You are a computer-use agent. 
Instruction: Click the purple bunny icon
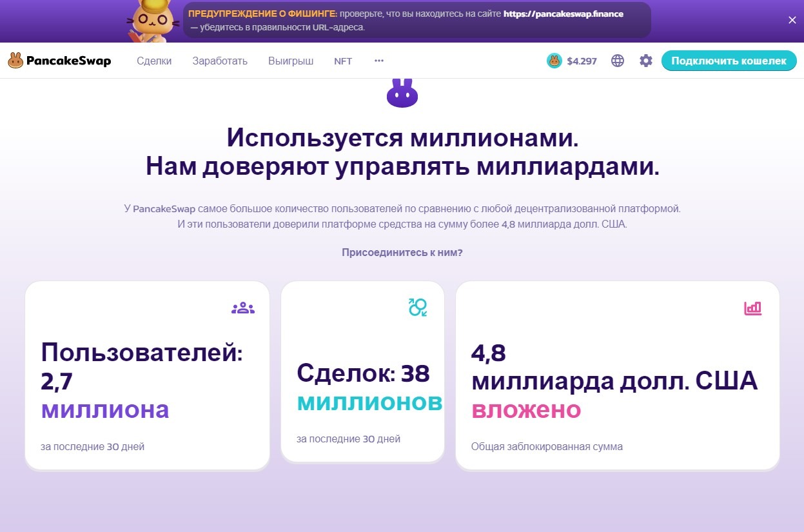point(402,92)
